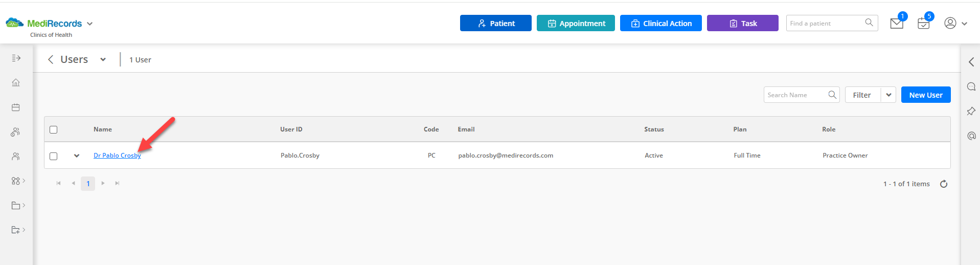Click the refresh icon beside items count
The height and width of the screenshot is (265, 980).
click(944, 184)
